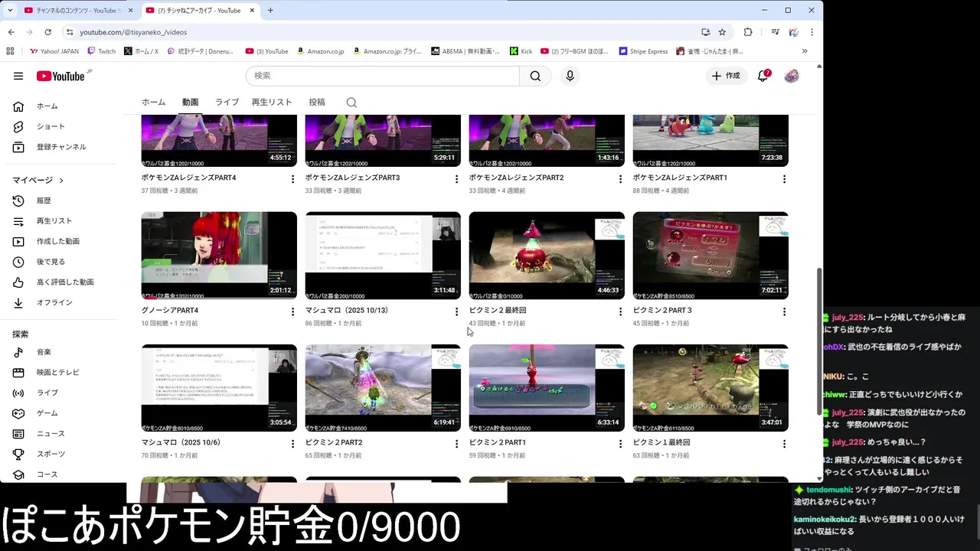Go back in the browser
This screenshot has height=551, width=980.
11,32
